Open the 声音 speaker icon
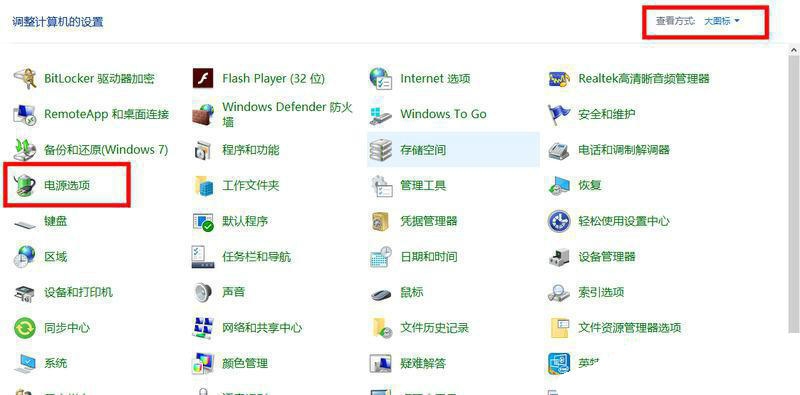This screenshot has width=800, height=395. pyautogui.click(x=203, y=292)
